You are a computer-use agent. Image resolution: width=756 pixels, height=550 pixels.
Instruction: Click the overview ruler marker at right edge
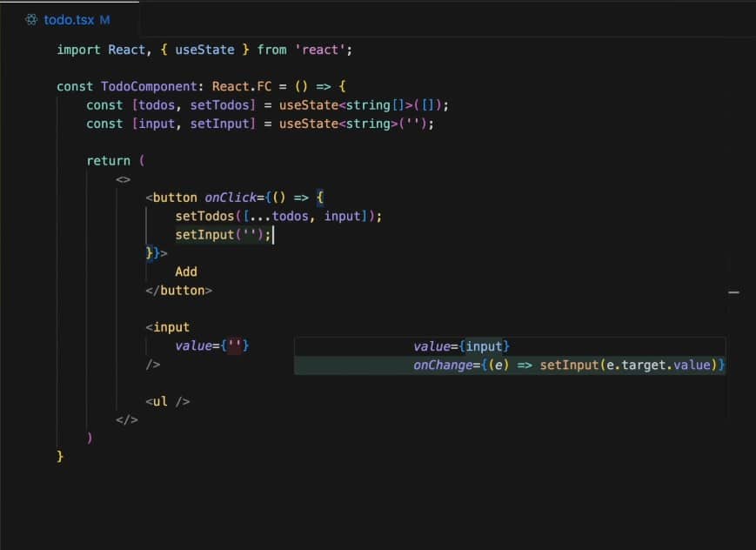733,292
